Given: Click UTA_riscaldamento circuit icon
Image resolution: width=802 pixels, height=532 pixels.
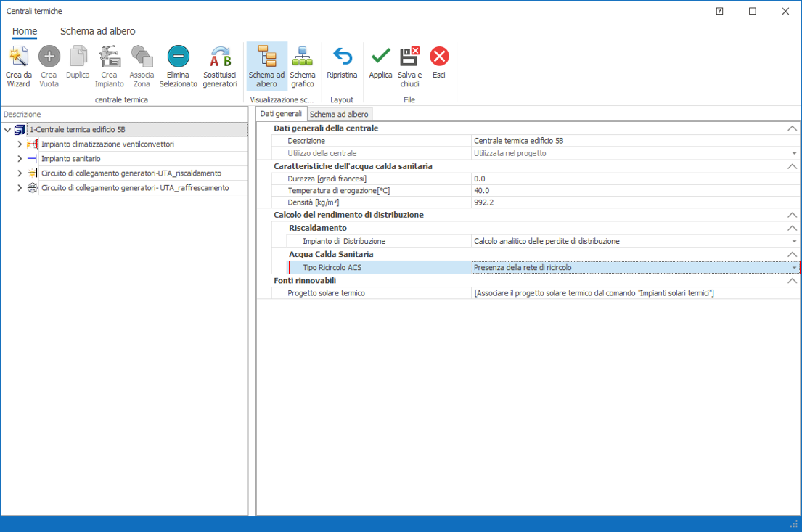Looking at the screenshot, I should point(32,173).
